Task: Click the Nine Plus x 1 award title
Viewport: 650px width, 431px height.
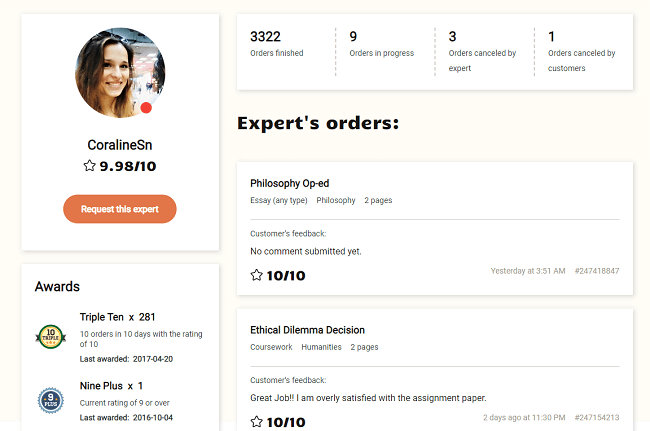Action: click(111, 385)
